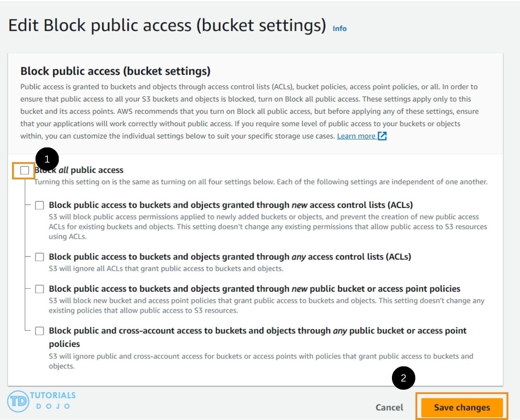Click the 'all public access' label text
The height and width of the screenshot is (420, 520).
click(91, 170)
